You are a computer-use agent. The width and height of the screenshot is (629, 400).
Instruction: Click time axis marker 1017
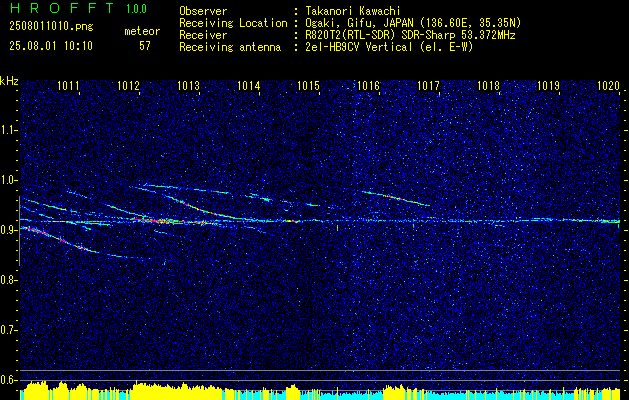pos(429,85)
